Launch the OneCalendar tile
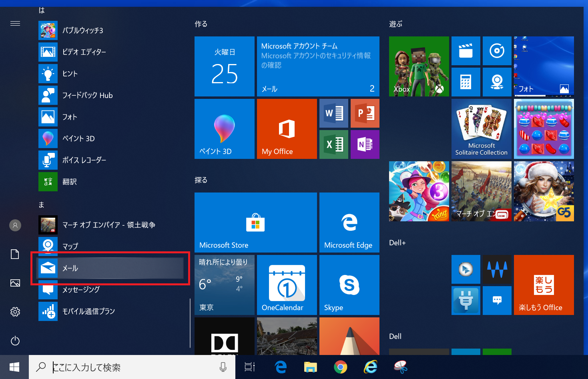The width and height of the screenshot is (588, 379). [287, 285]
